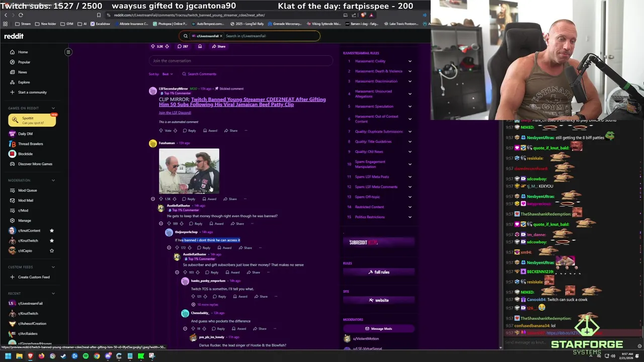Collapse the sidebar with the hamburger icon

pos(68,52)
